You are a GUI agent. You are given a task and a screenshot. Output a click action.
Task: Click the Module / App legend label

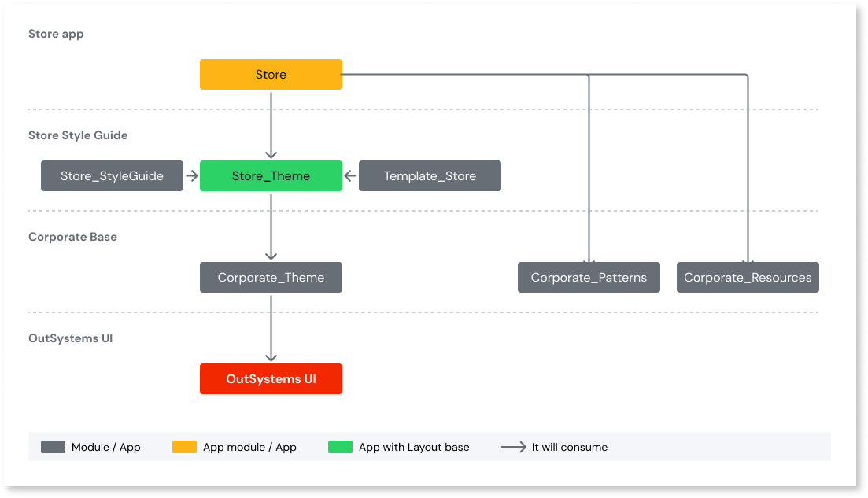105,447
